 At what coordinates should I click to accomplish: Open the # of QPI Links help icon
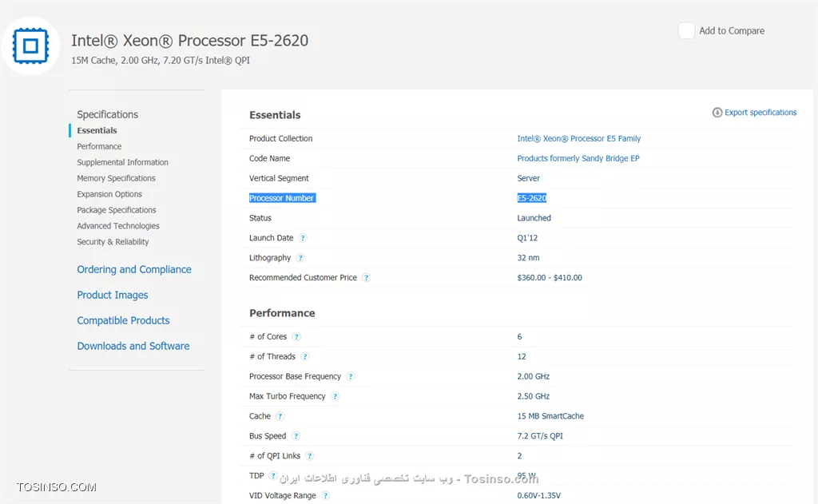point(309,455)
